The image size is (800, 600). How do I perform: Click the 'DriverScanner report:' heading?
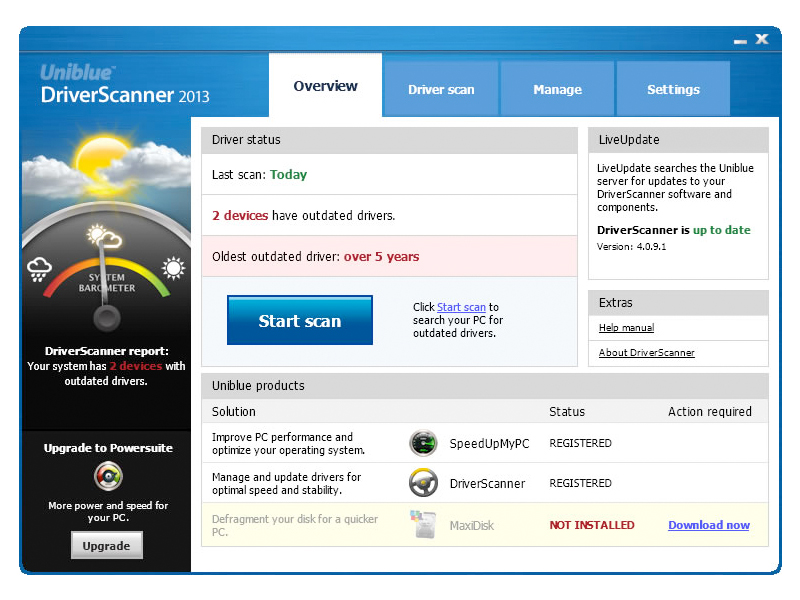point(107,351)
